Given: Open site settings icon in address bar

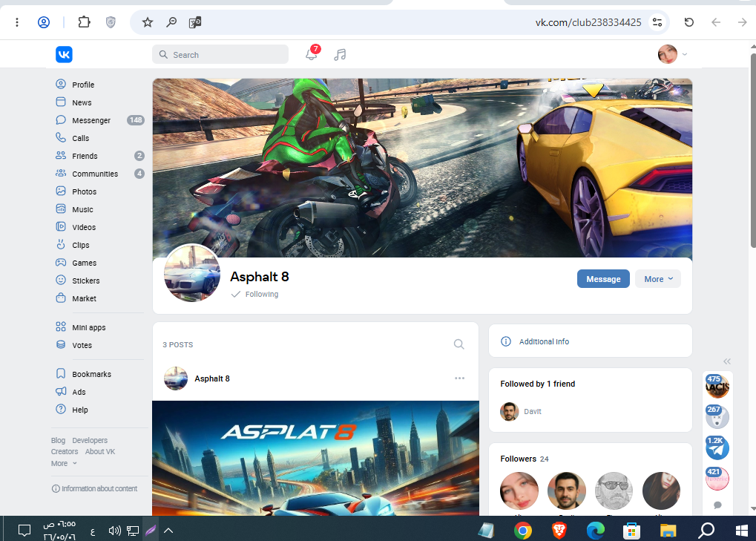Looking at the screenshot, I should pos(657,22).
